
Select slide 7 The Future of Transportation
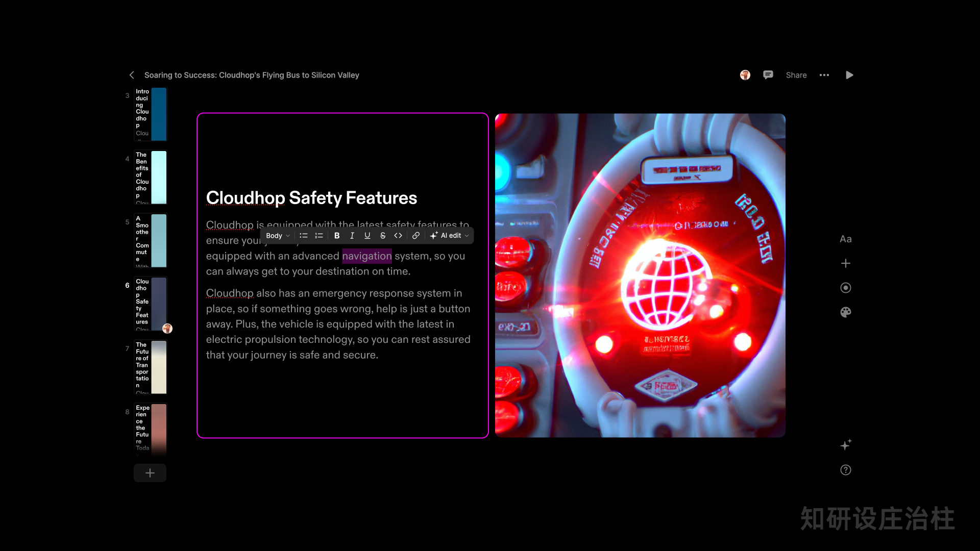[151, 367]
